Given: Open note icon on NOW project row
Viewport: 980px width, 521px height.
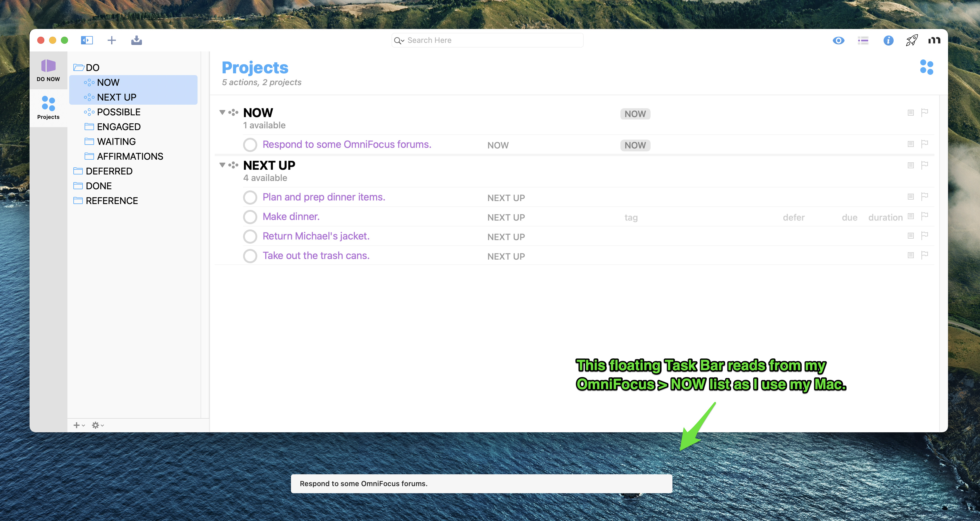Looking at the screenshot, I should pos(911,113).
